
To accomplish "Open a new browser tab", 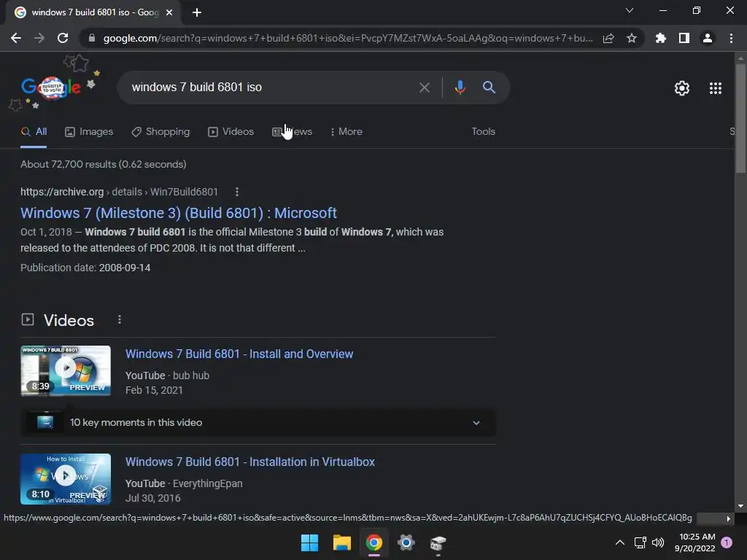I will pos(197,12).
